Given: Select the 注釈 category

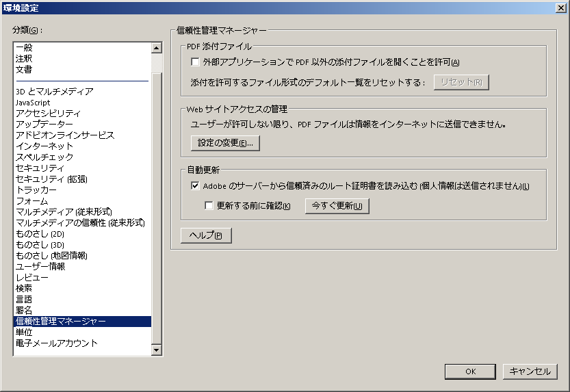Looking at the screenshot, I should (x=83, y=58).
